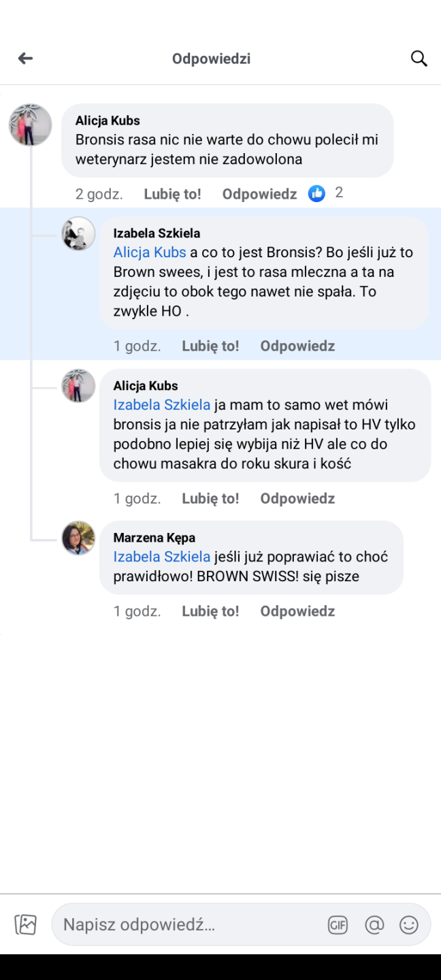The height and width of the screenshot is (980, 441).
Task: Open search with the magnifier icon
Action: 419,59
